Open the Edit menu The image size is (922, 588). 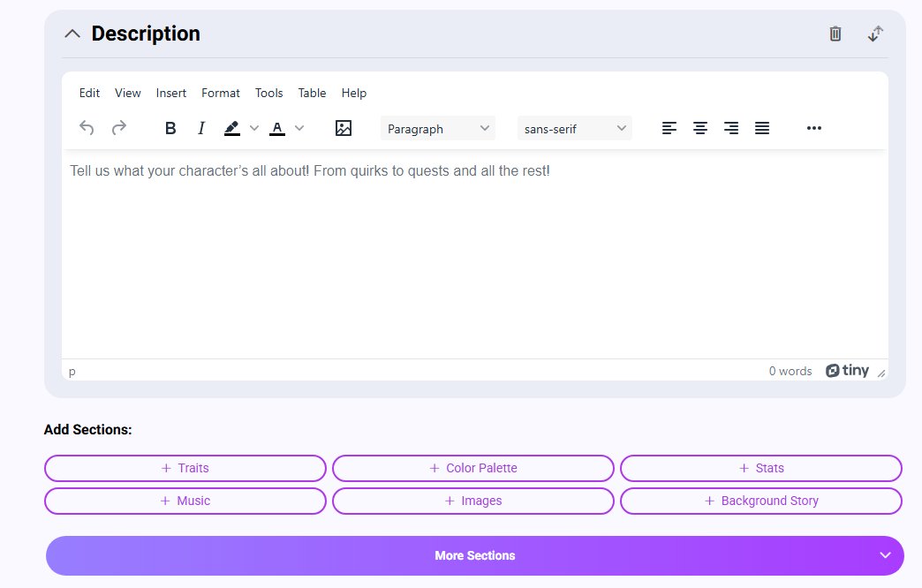click(89, 93)
